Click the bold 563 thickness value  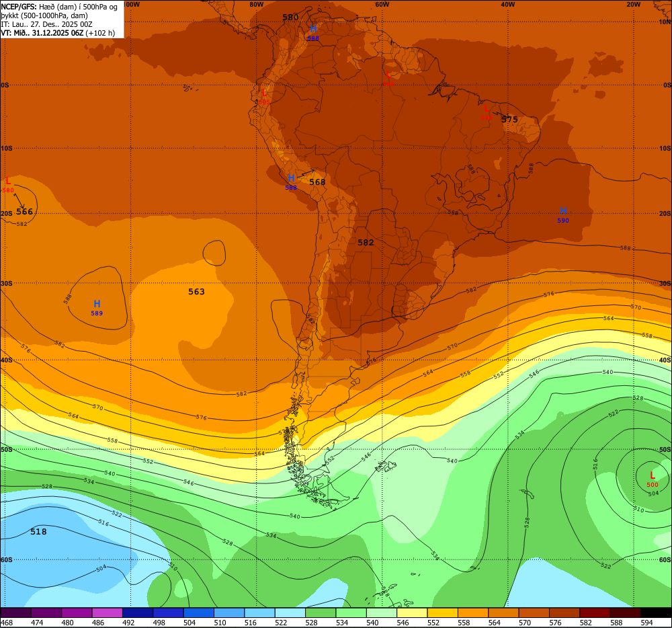(196, 292)
